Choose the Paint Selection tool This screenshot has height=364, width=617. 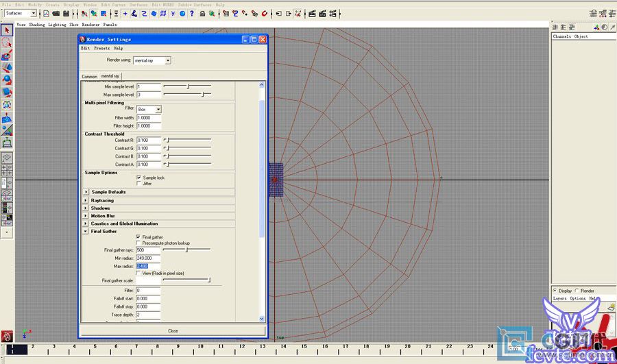click(x=7, y=55)
